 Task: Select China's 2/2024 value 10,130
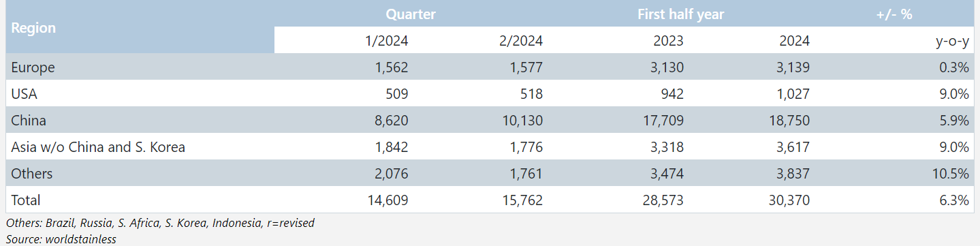[521, 121]
